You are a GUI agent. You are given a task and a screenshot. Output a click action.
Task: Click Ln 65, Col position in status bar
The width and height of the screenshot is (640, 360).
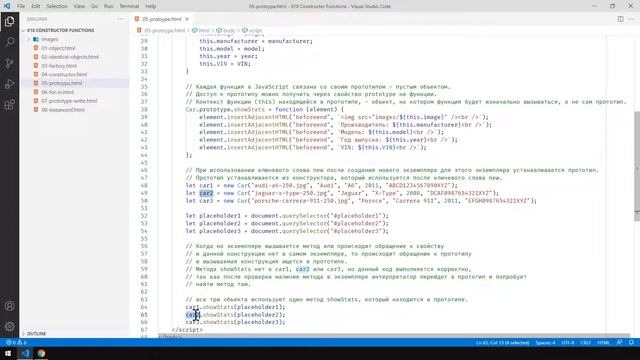(x=502, y=342)
